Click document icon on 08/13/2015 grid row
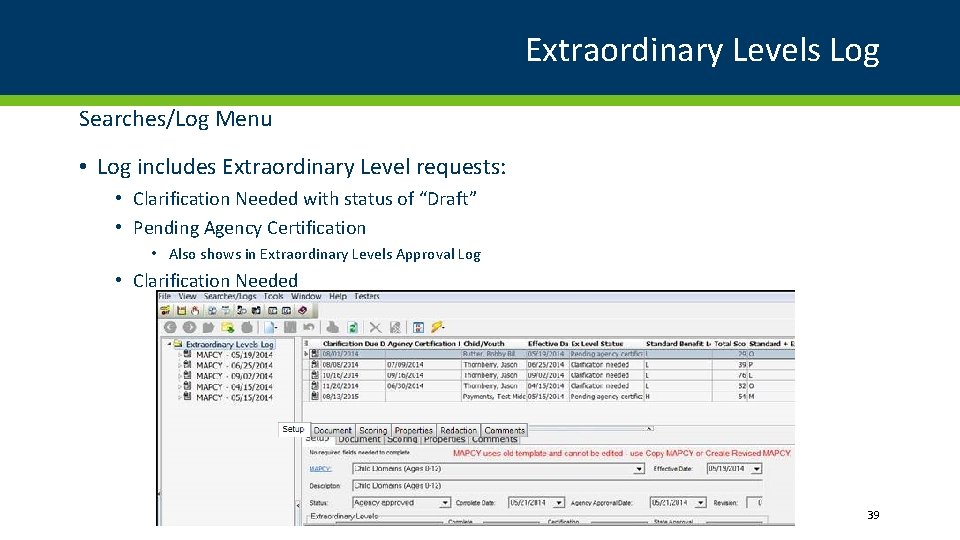960x540 pixels. 315,396
